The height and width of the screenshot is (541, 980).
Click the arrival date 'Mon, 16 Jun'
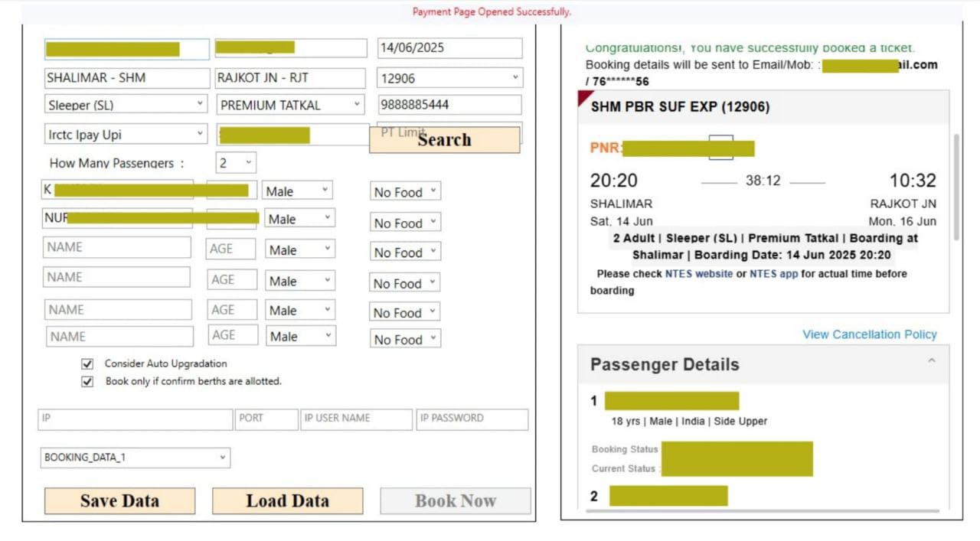point(902,222)
